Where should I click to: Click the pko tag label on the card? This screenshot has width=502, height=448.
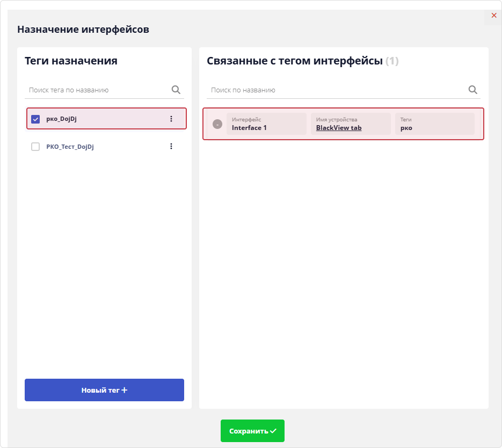click(406, 127)
